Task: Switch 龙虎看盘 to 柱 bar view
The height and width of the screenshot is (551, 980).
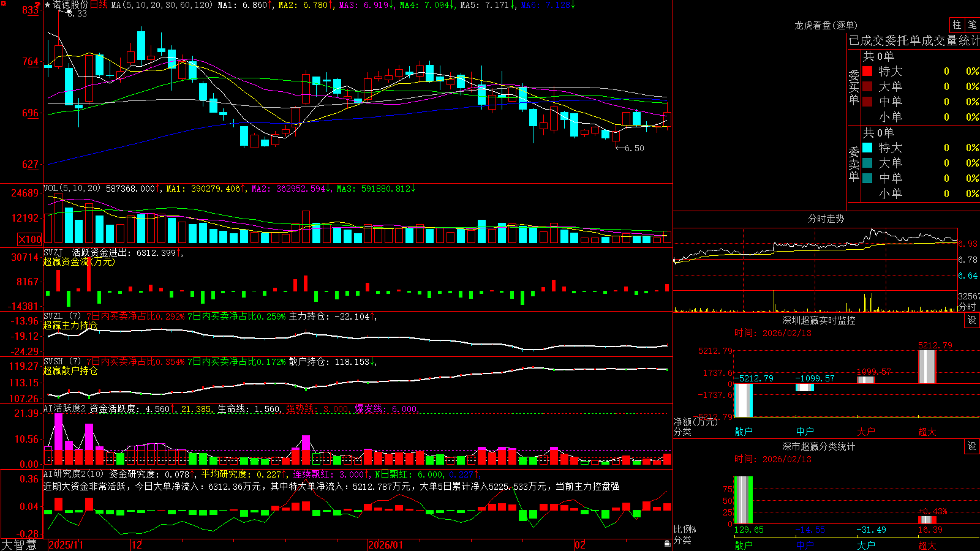Action: 957,25
